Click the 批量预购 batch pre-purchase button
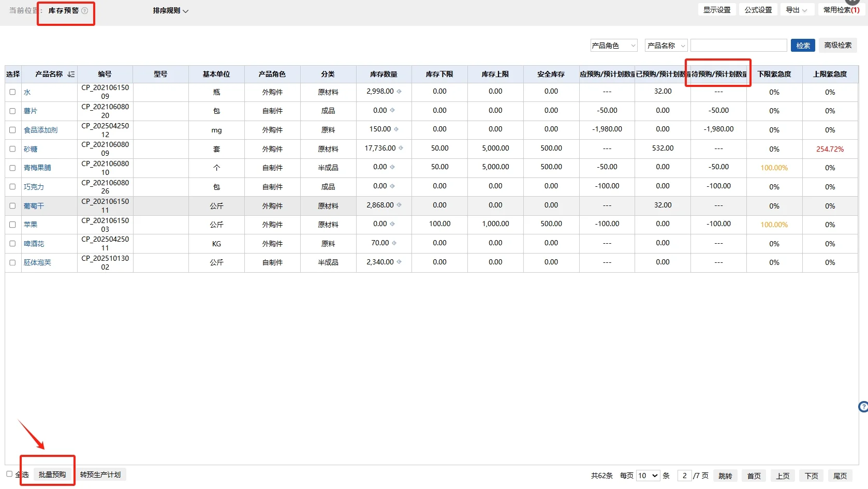The width and height of the screenshot is (868, 489). (52, 475)
